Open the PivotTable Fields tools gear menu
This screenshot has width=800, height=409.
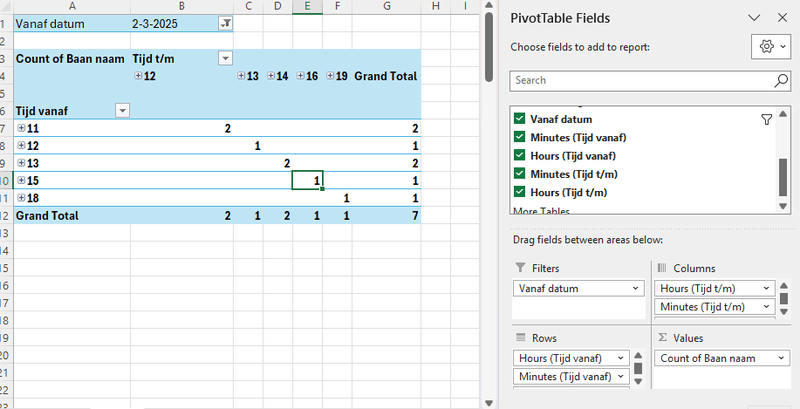(x=771, y=46)
